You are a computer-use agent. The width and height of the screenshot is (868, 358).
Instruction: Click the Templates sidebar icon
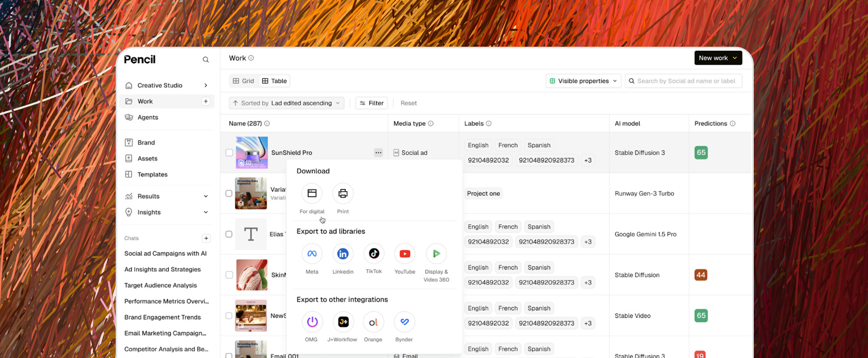(129, 174)
